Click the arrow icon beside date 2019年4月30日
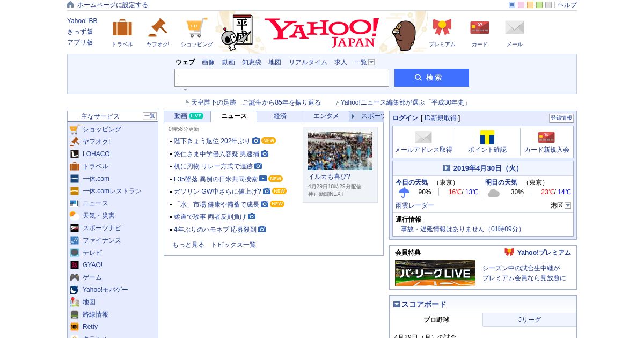The height and width of the screenshot is (338, 644). [447, 168]
